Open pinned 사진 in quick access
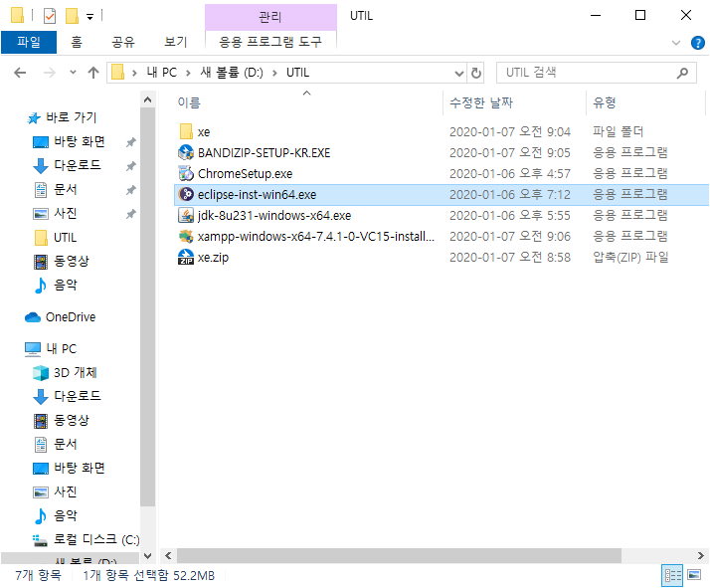Image resolution: width=710 pixels, height=588 pixels. (x=56, y=213)
